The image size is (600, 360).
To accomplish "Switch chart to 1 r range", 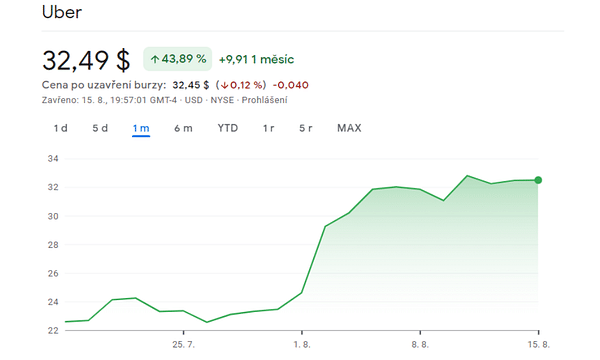I will (268, 128).
